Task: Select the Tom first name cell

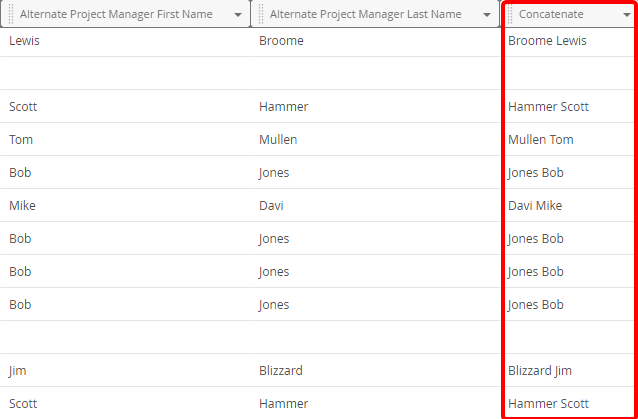Action: pyautogui.click(x=125, y=140)
